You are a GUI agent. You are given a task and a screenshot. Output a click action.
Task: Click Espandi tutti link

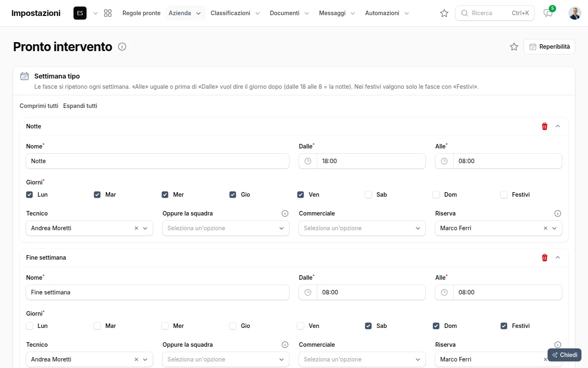click(x=80, y=106)
